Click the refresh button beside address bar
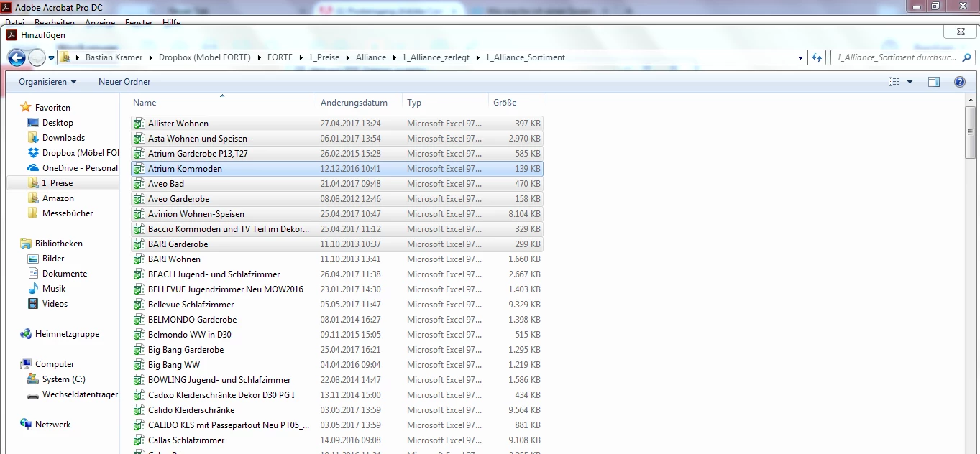Viewport: 980px width, 454px height. (x=816, y=57)
